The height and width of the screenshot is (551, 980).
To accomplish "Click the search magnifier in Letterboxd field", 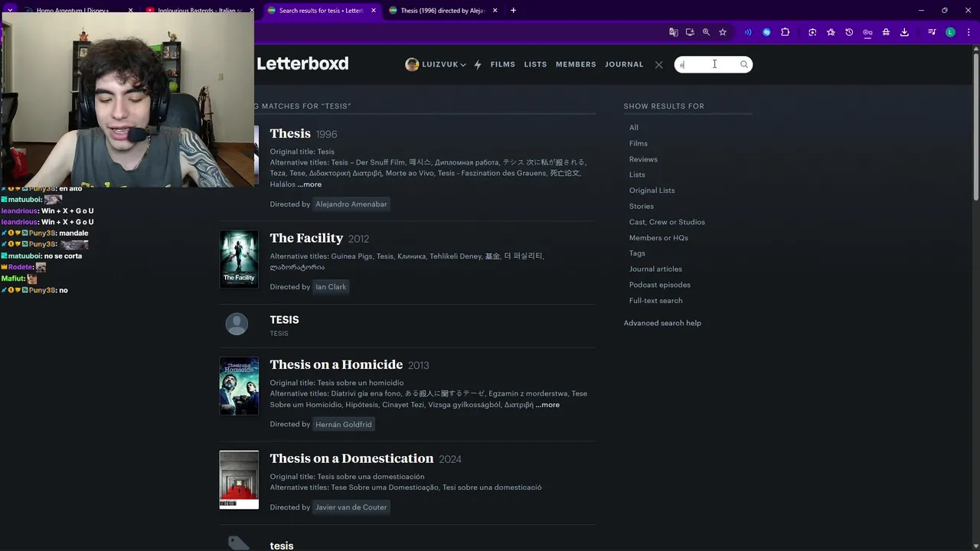I will pos(743,64).
